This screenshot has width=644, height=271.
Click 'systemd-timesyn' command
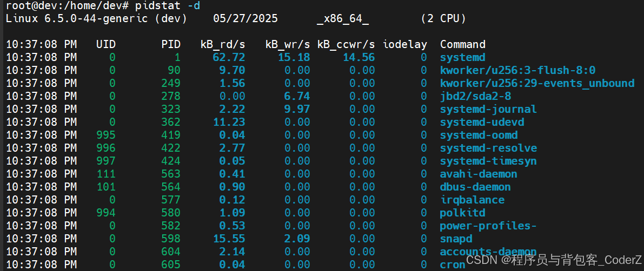point(489,161)
